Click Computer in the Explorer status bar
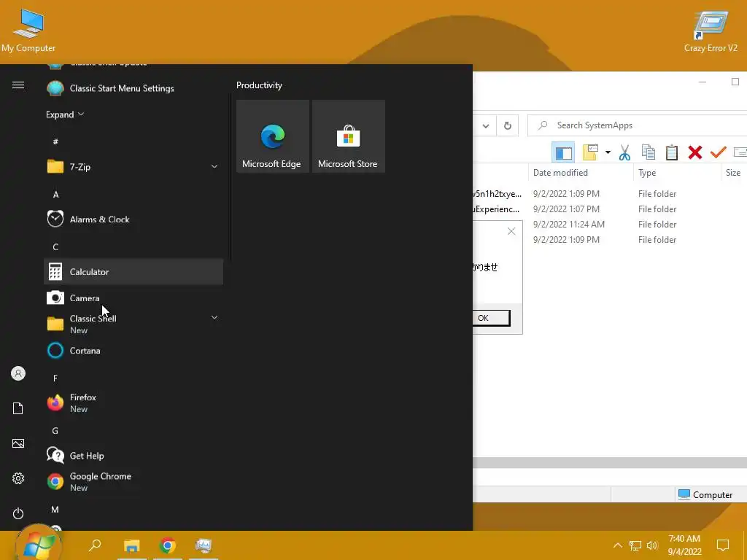Screen dimensions: 747x560 coord(705,495)
